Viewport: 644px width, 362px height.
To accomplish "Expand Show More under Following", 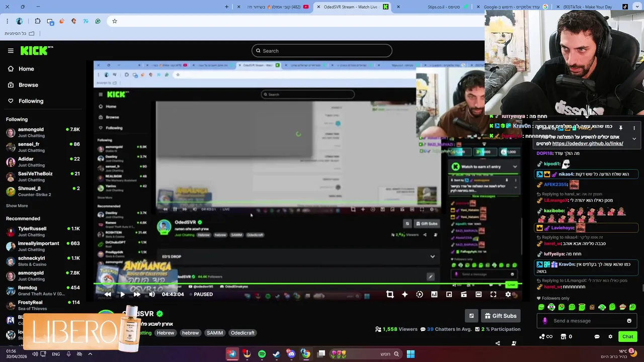I will point(17,206).
